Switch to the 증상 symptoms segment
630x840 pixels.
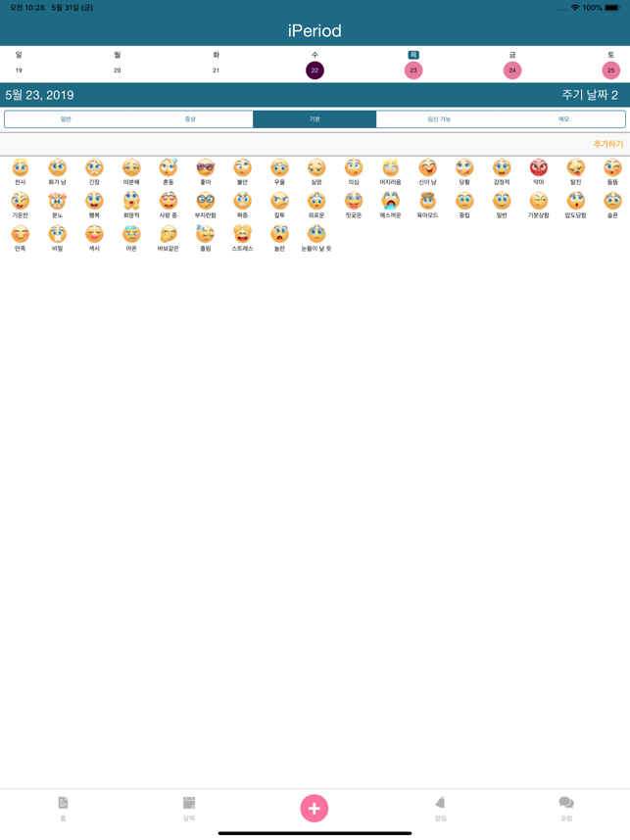[190, 119]
